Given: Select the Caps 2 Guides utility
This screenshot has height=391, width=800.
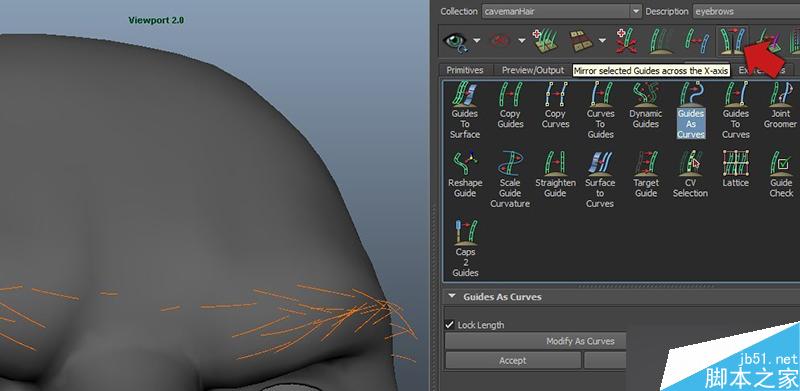Looking at the screenshot, I should point(465,249).
